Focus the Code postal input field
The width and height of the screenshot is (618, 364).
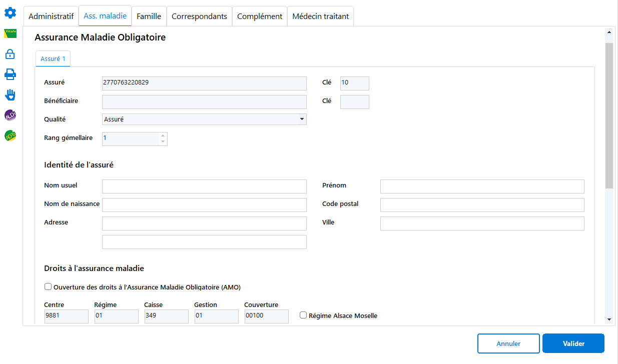(482, 205)
